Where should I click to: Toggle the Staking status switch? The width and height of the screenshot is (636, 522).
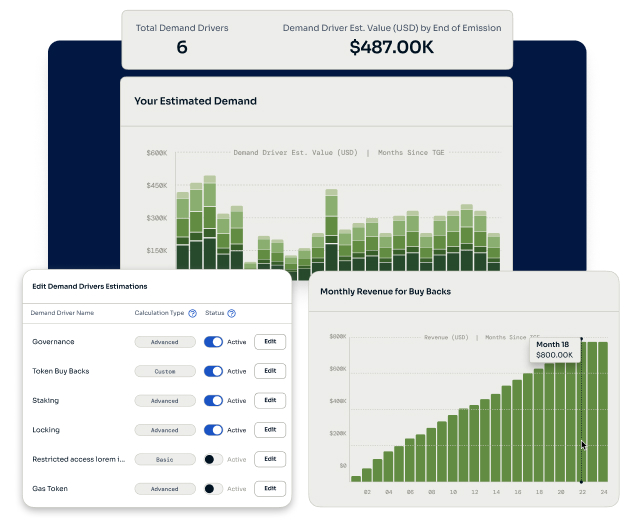click(213, 401)
